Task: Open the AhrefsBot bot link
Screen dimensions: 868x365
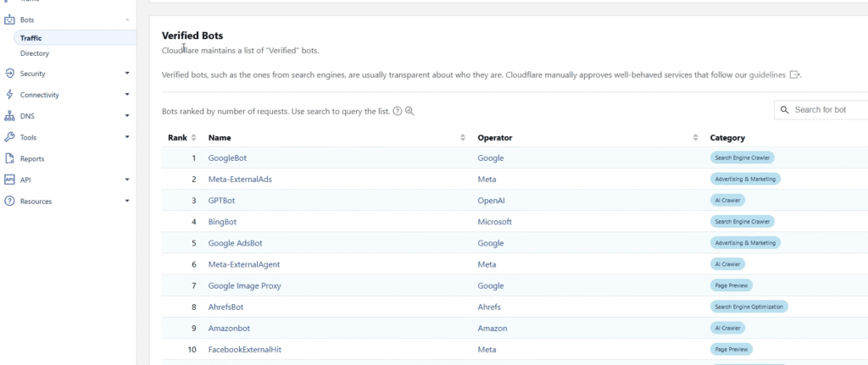Action: 225,307
